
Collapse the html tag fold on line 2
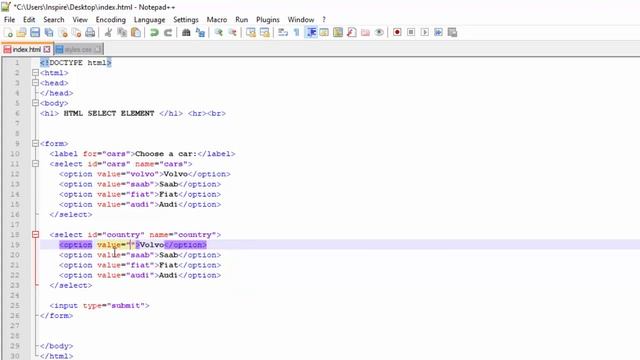(36, 73)
